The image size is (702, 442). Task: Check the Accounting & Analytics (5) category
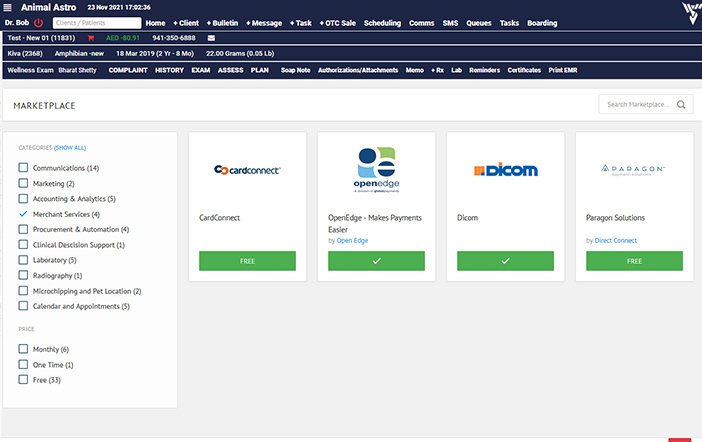tap(23, 198)
